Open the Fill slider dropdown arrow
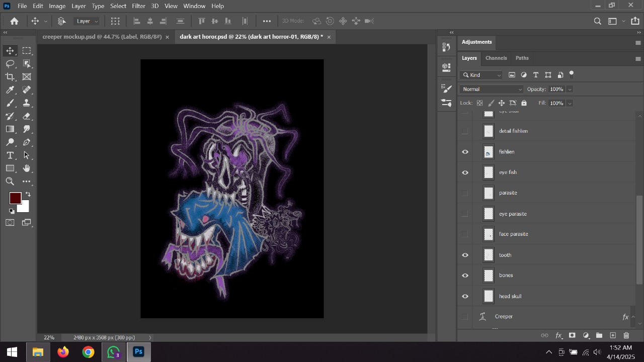The width and height of the screenshot is (644, 362). pos(570,103)
